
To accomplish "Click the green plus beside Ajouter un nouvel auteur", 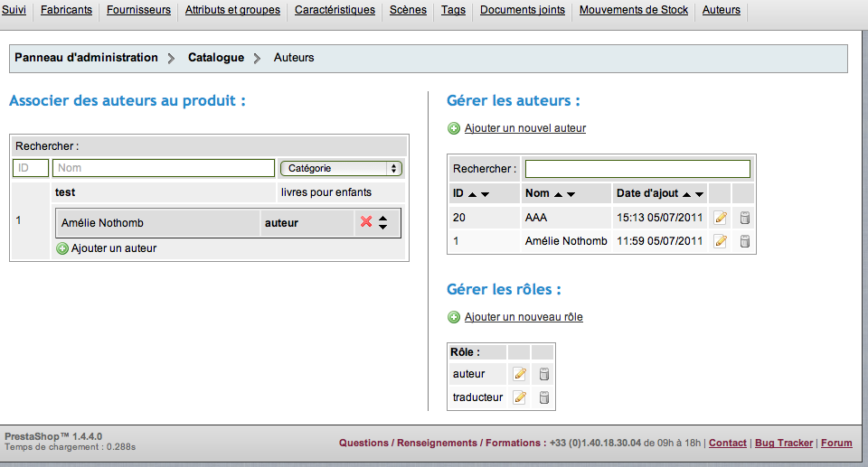I will coord(454,128).
